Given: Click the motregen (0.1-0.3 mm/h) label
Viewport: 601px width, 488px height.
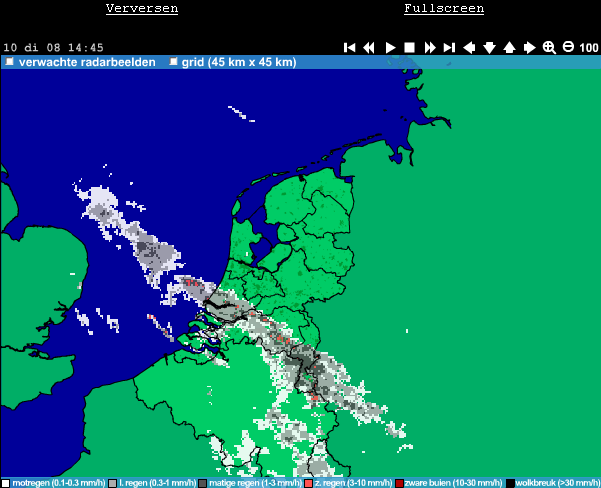Looking at the screenshot, I should click(59, 483).
